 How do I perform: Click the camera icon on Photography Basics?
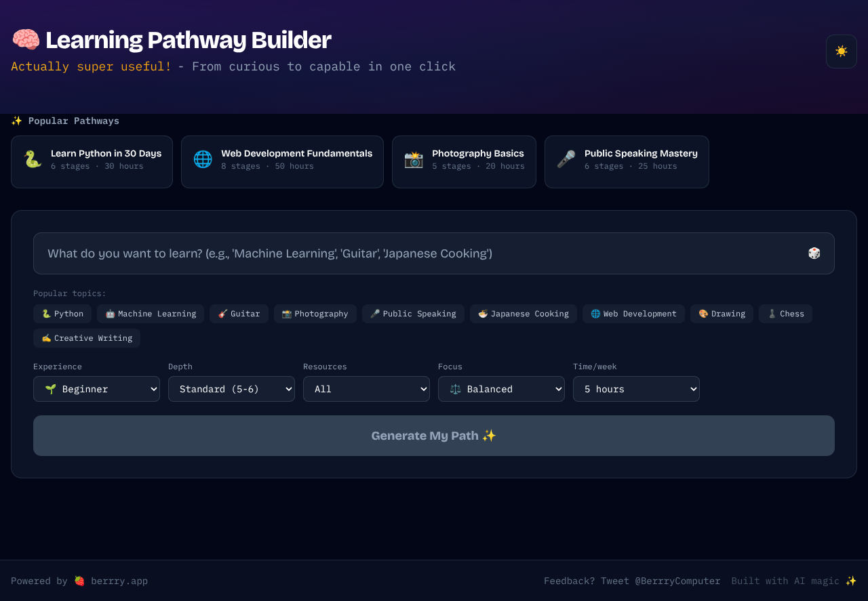pyautogui.click(x=414, y=160)
